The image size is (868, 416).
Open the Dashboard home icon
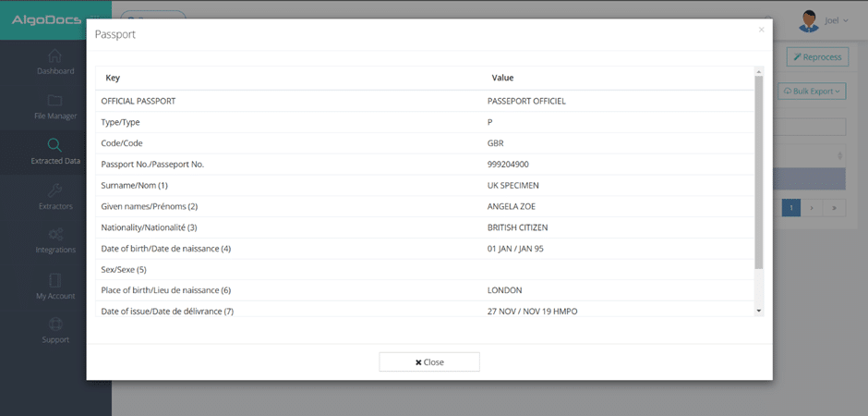pyautogui.click(x=55, y=56)
